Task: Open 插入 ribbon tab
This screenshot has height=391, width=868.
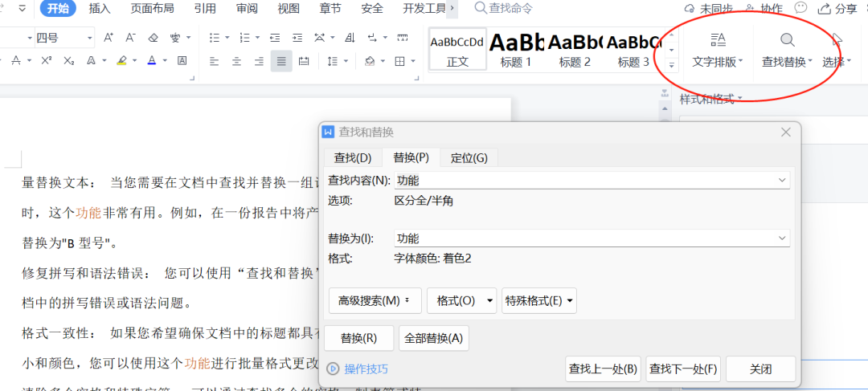Action: point(100,8)
